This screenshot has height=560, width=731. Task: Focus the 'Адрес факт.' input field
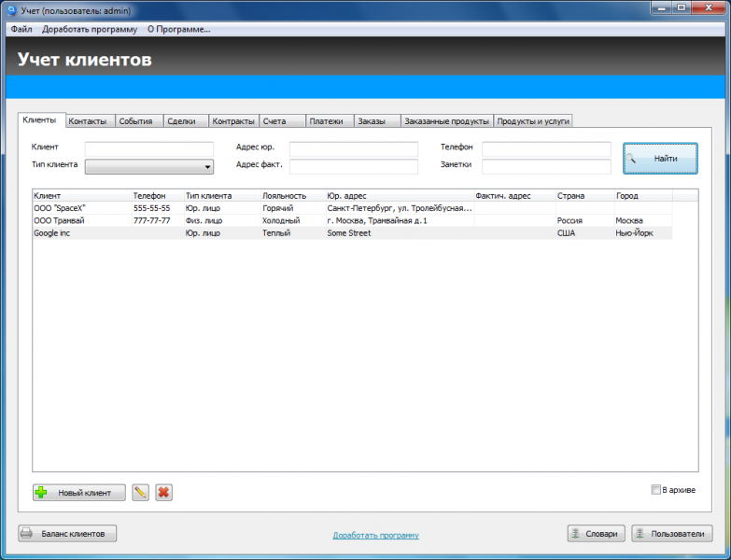click(x=354, y=166)
